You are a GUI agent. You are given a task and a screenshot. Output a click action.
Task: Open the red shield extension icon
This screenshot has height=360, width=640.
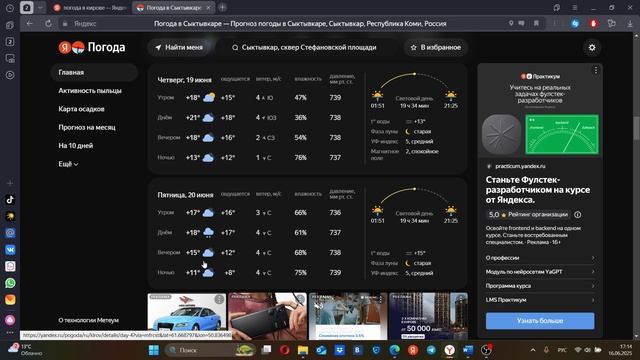tap(593, 24)
